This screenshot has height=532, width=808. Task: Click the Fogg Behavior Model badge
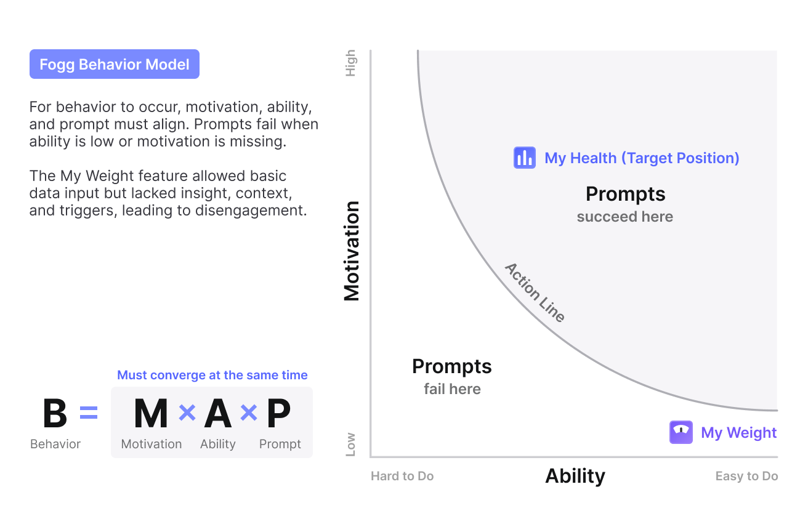coord(115,64)
